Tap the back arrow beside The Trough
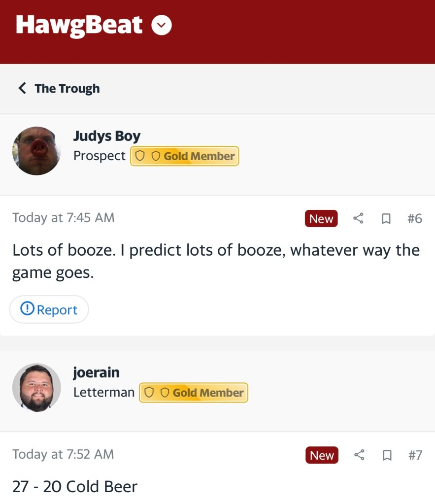Screen dimensions: 435x504 (x=22, y=89)
